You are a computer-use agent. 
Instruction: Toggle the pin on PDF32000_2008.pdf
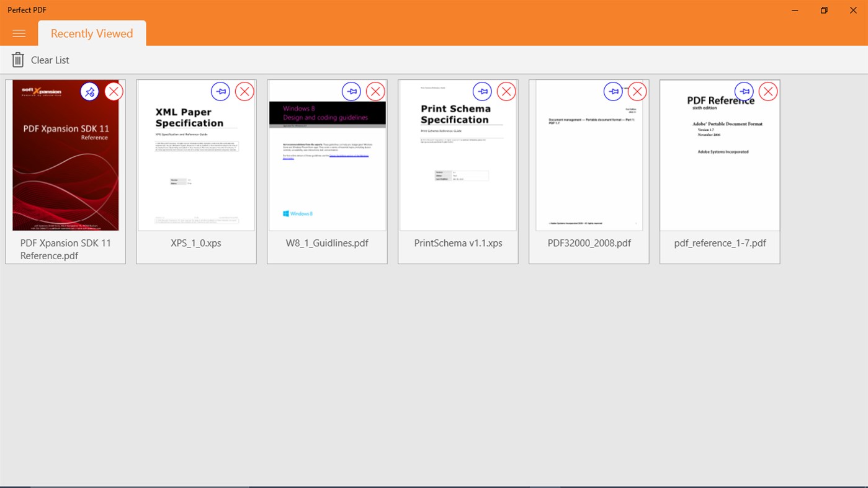613,91
